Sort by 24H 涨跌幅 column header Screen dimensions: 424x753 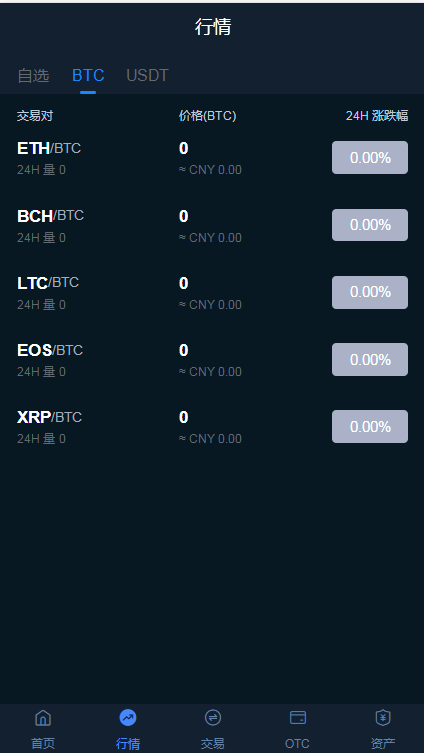point(377,116)
